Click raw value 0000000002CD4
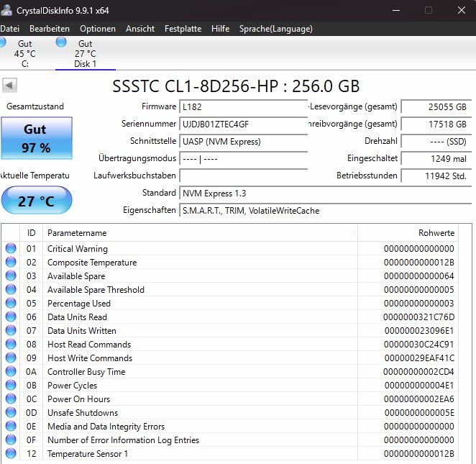 point(418,372)
